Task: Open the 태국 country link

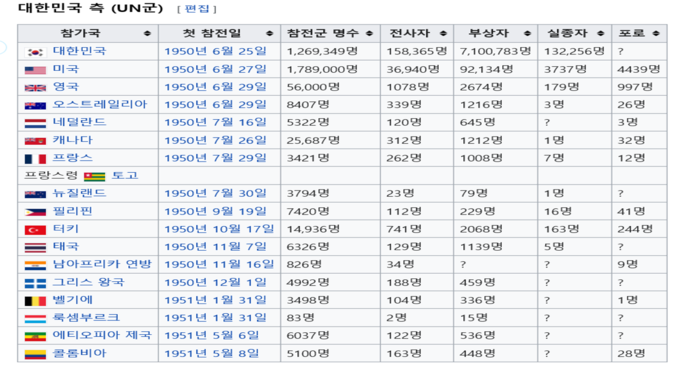Action: 66,246
